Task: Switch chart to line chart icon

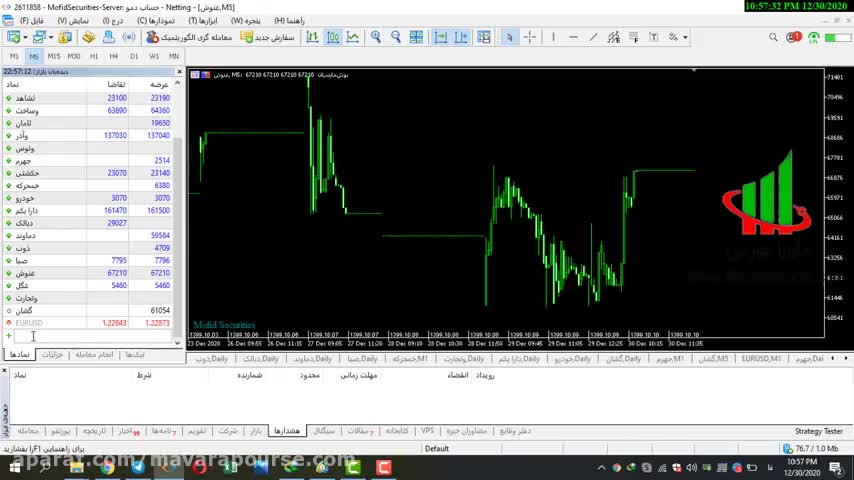Action: coord(354,37)
